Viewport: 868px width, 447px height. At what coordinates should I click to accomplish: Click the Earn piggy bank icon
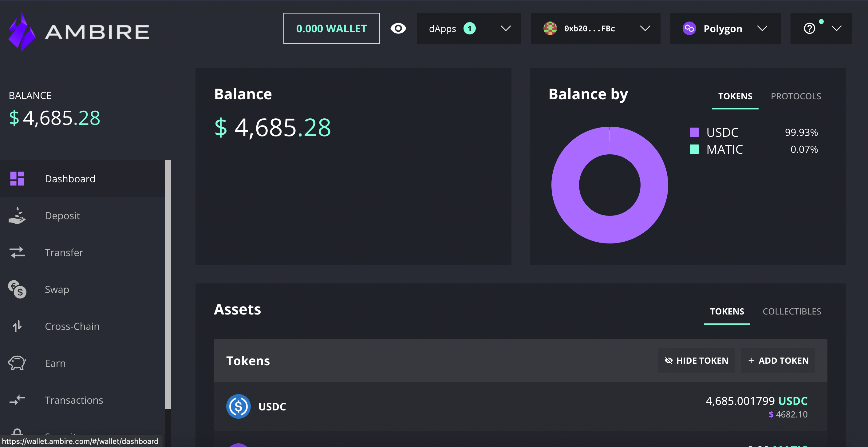click(17, 363)
